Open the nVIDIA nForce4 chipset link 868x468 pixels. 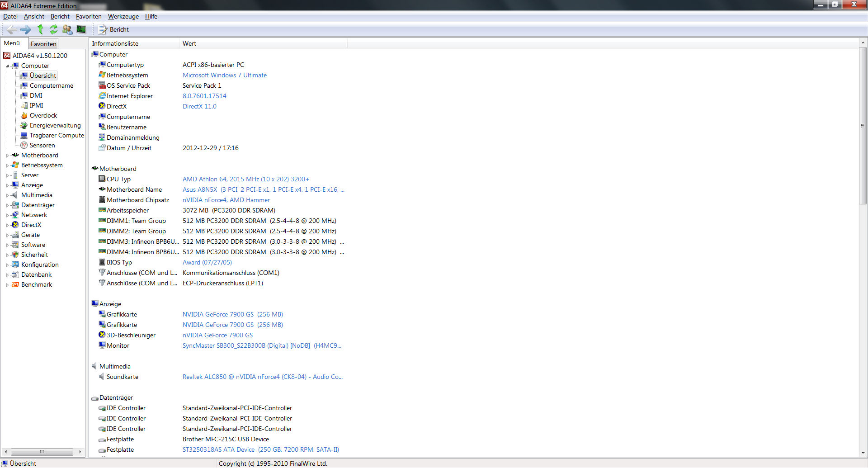pyautogui.click(x=226, y=200)
